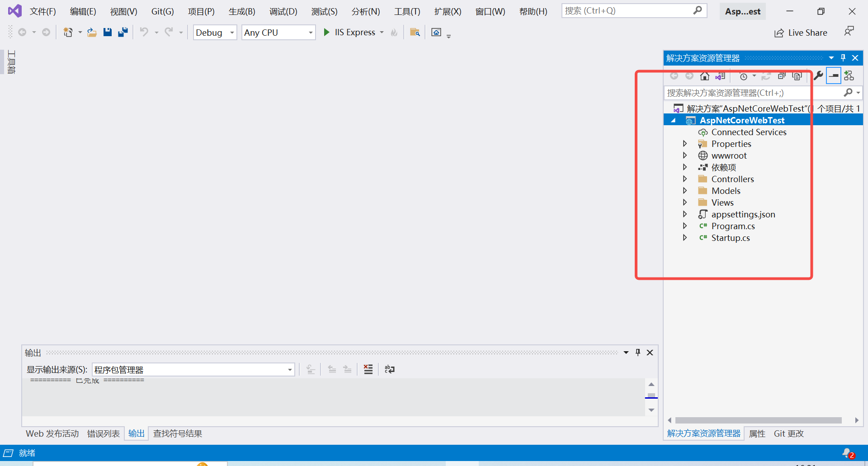Open the 工具箱 side tab
This screenshot has height=466, width=868.
[11, 62]
